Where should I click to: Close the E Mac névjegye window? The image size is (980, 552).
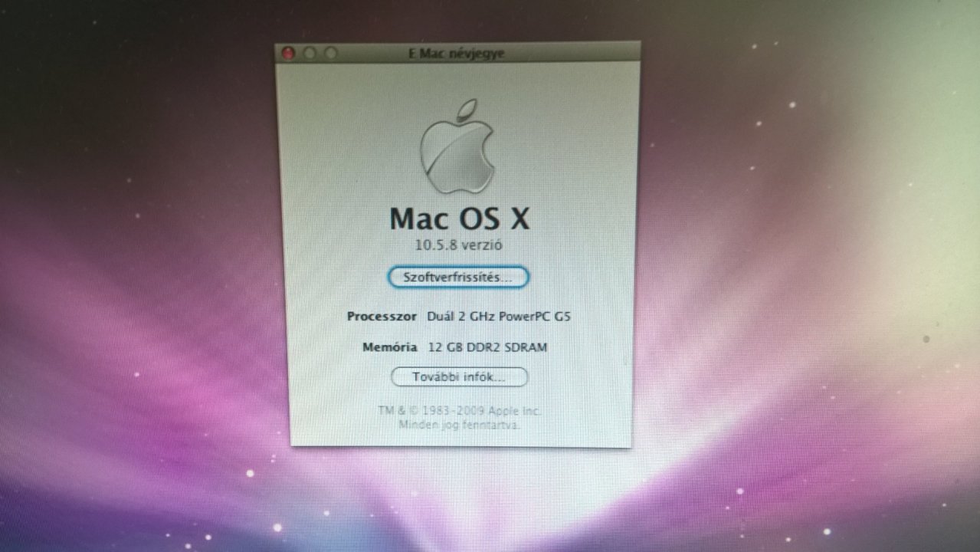[x=289, y=54]
